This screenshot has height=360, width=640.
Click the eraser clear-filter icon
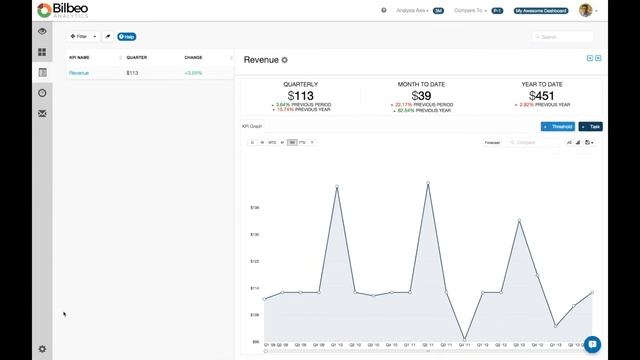click(108, 36)
